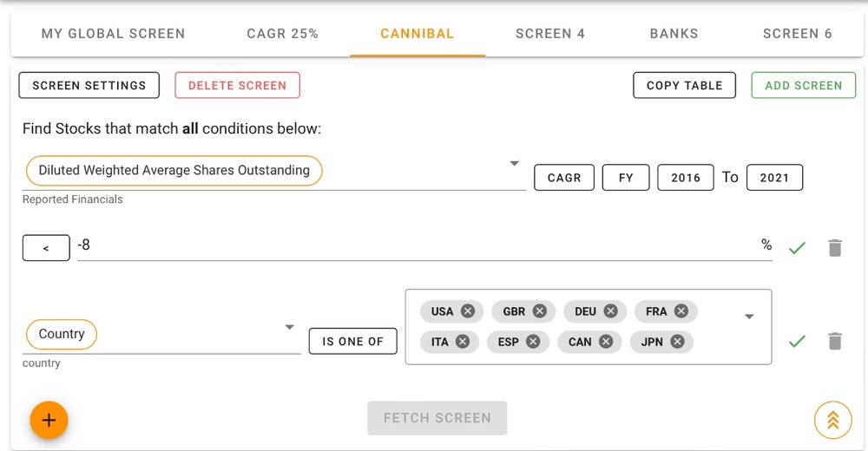Open the CAGR 25% tab

282,34
